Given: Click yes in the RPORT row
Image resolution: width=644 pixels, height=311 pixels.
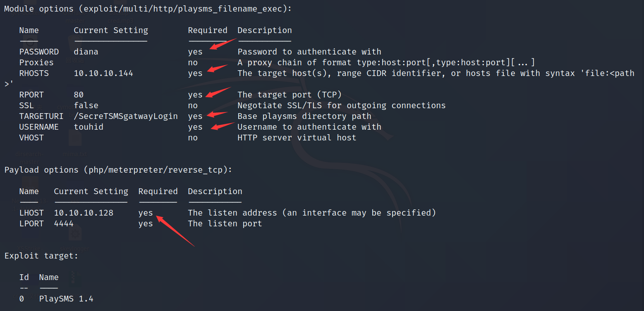Looking at the screenshot, I should (195, 95).
